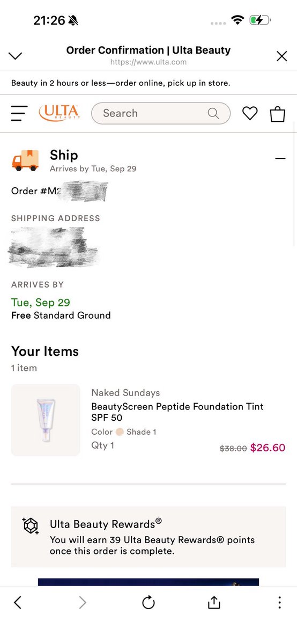Go back with browser back arrow
Viewport: 297px width, 644px height.
18,603
